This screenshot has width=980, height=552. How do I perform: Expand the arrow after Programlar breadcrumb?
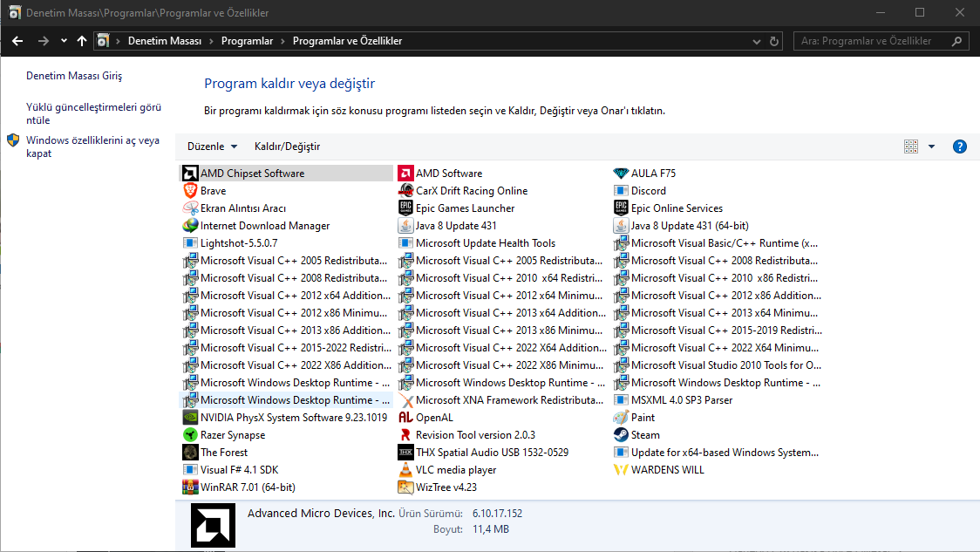[282, 41]
